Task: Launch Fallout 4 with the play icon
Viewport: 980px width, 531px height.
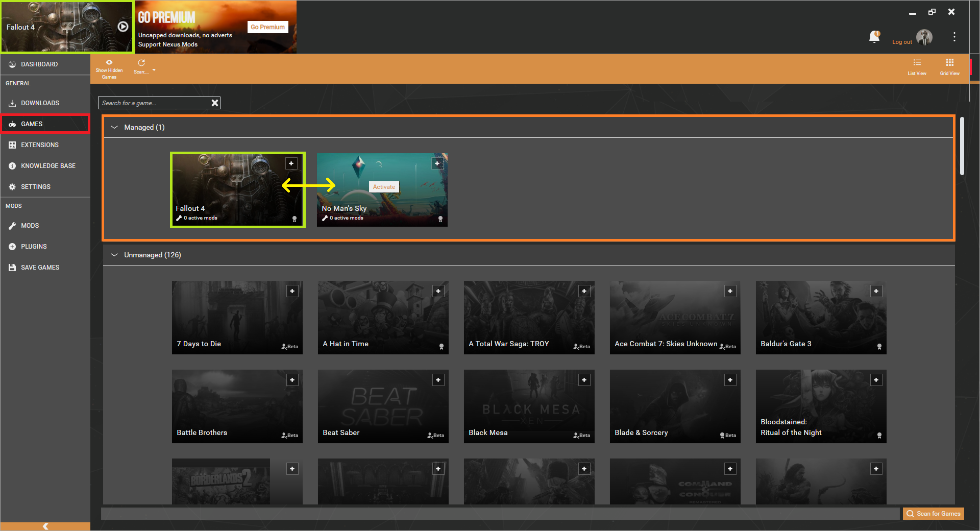Action: (x=123, y=27)
